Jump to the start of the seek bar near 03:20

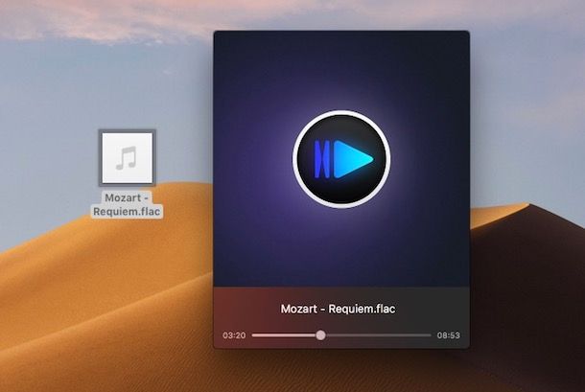click(x=254, y=335)
